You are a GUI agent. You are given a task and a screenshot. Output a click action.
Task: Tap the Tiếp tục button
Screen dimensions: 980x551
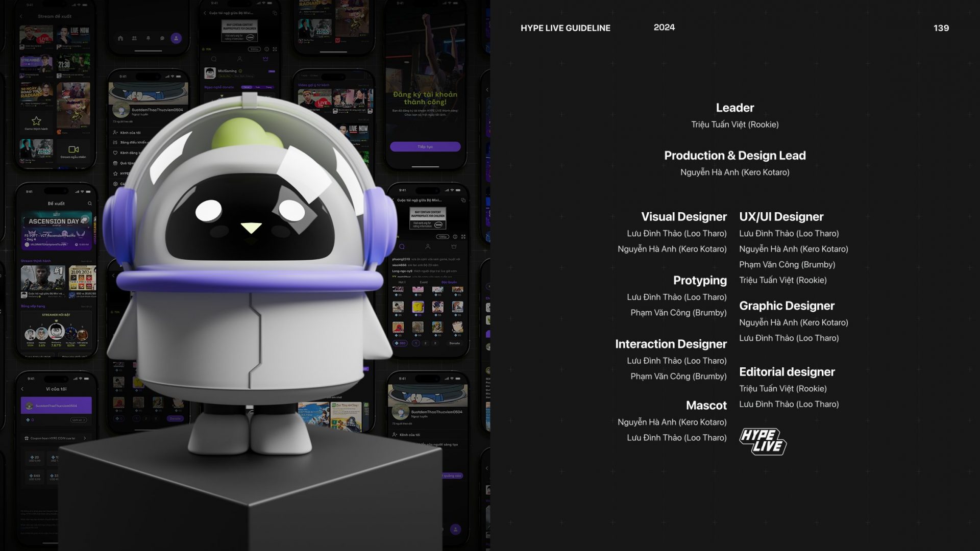click(x=425, y=146)
